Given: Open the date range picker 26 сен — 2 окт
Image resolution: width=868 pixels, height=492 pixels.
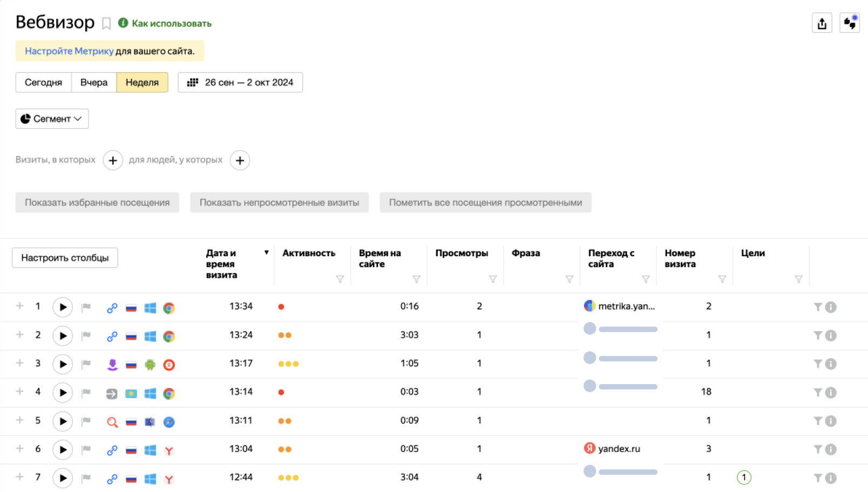Looking at the screenshot, I should 240,83.
